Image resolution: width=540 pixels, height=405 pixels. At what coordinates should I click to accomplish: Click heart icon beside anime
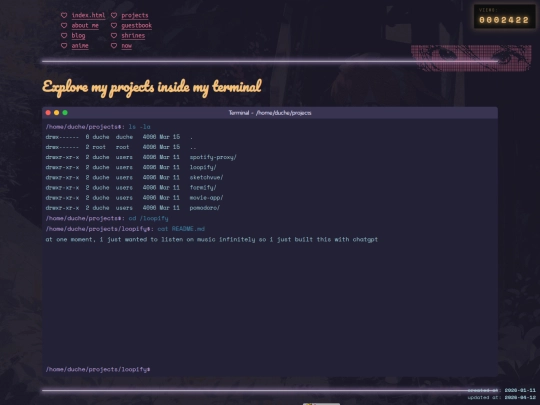64,45
